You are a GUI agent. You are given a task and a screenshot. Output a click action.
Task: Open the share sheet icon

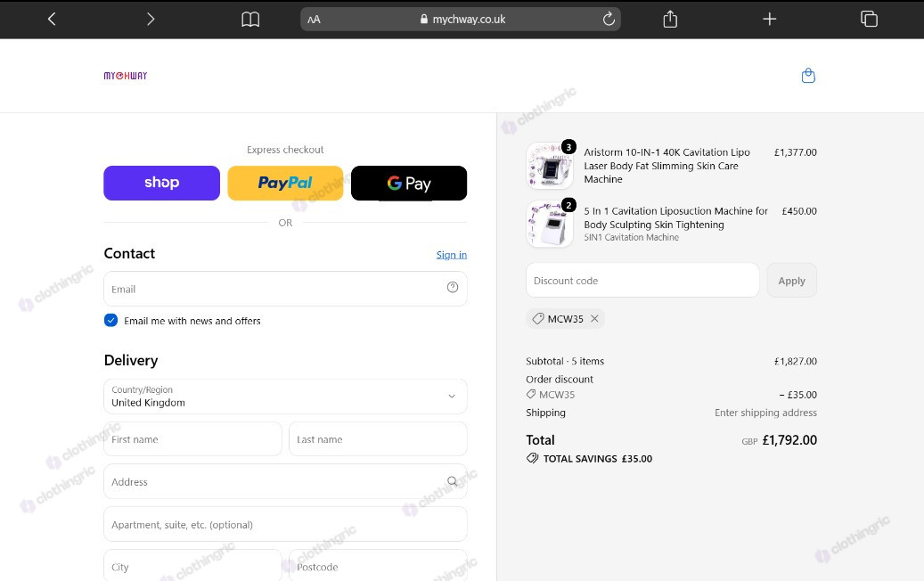click(670, 19)
